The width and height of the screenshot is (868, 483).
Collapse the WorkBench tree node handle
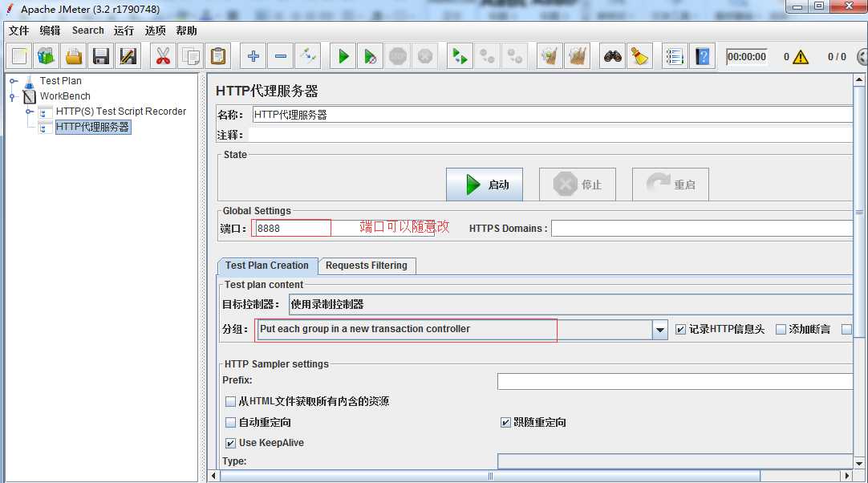click(x=12, y=96)
